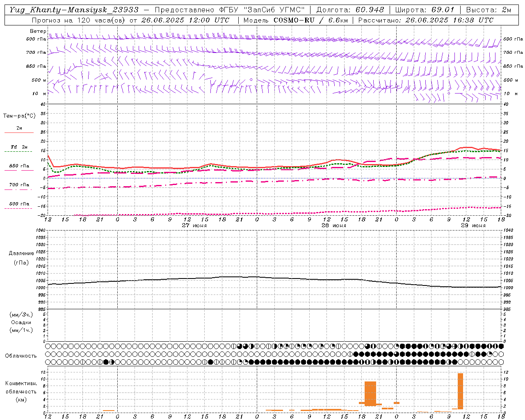Click the dotted "500 гПа" temperature legend line
525x420 pixels.
pyautogui.click(x=19, y=209)
